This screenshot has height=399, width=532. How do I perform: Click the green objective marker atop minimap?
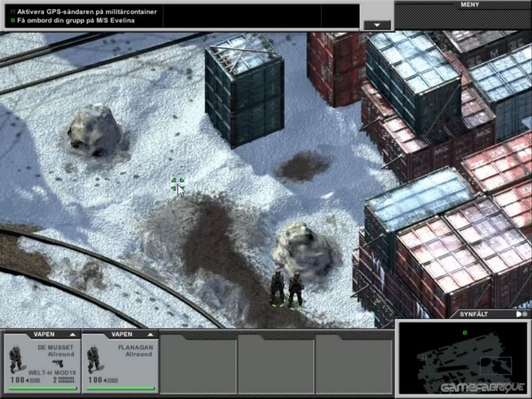(x=465, y=333)
